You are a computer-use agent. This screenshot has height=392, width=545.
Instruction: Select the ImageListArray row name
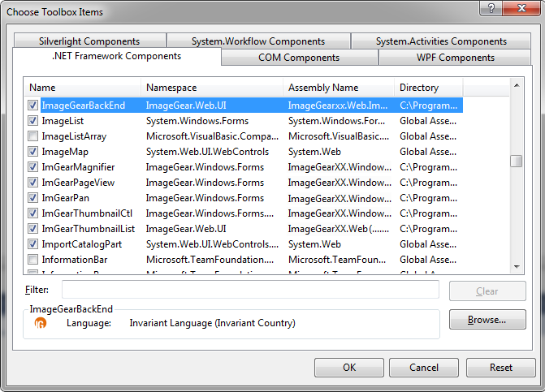74,136
